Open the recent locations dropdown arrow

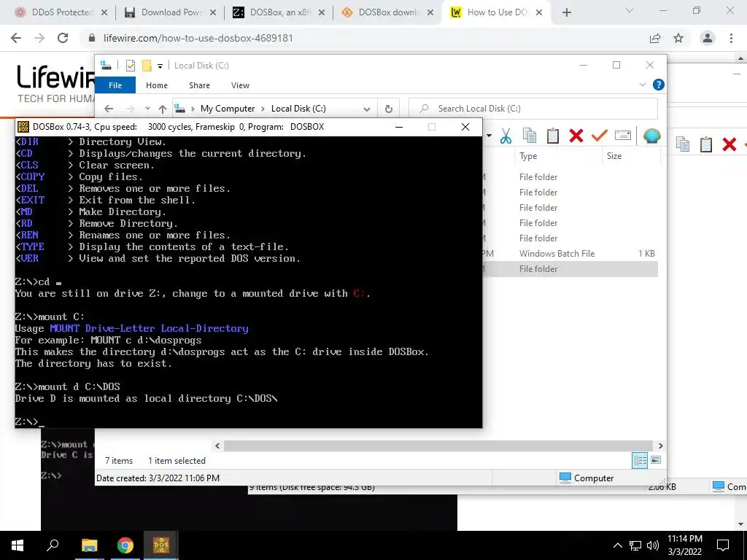click(147, 109)
